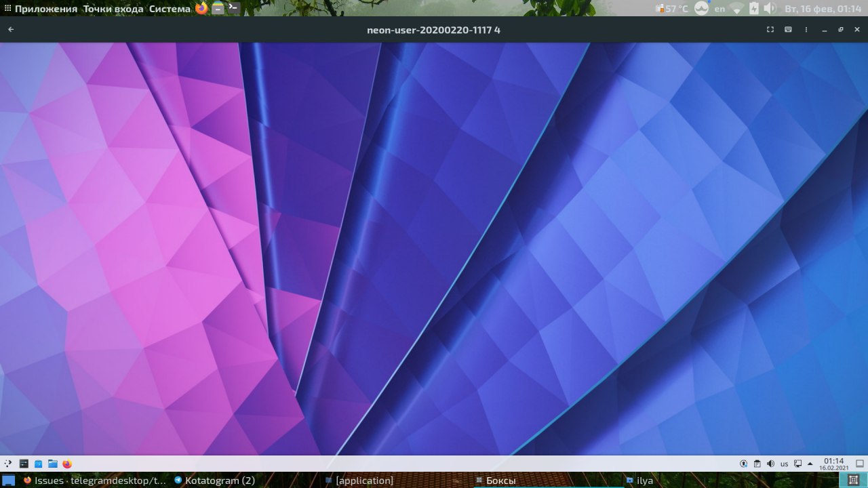868x488 pixels.
Task: Click the show desktop button in guest panel
Action: pyautogui.click(x=860, y=464)
